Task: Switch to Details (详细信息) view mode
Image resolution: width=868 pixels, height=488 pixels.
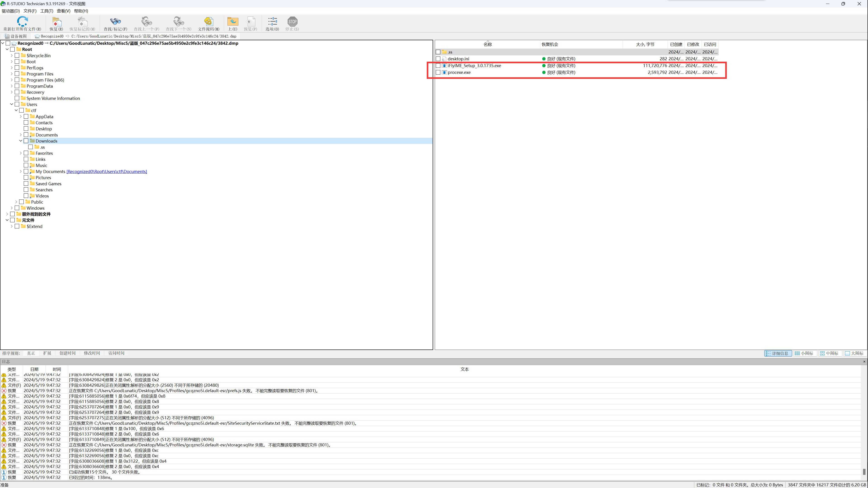Action: pos(778,353)
